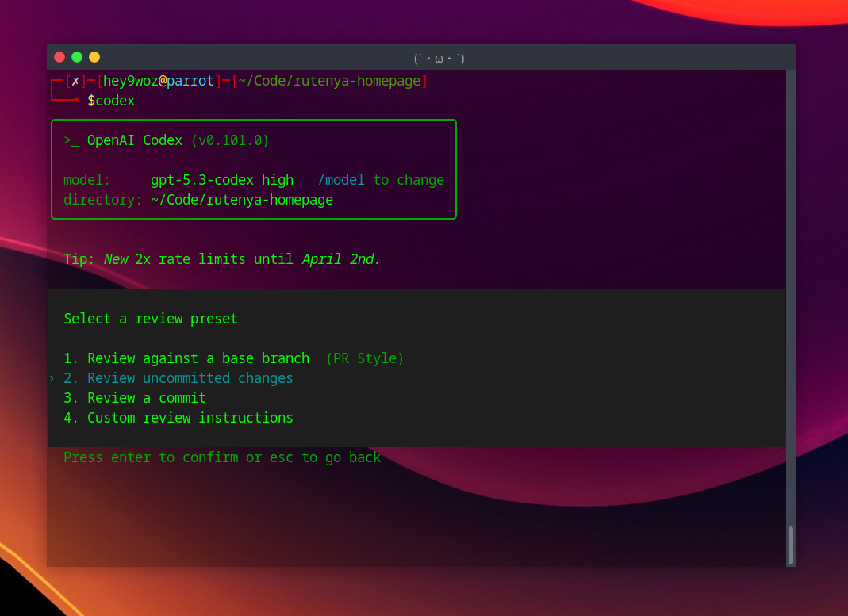Screen dimensions: 848x616
Task: Select "Review against a base branch" option
Action: point(198,358)
